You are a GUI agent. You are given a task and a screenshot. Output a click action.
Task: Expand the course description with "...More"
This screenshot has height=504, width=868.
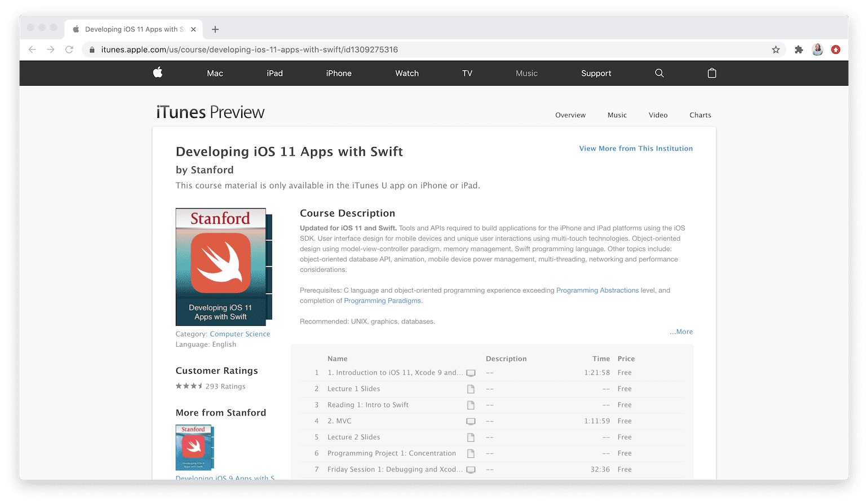pyautogui.click(x=681, y=331)
